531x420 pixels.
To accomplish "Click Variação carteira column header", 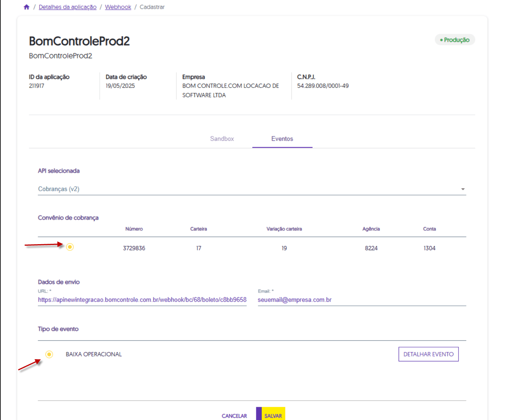I will coord(284,229).
